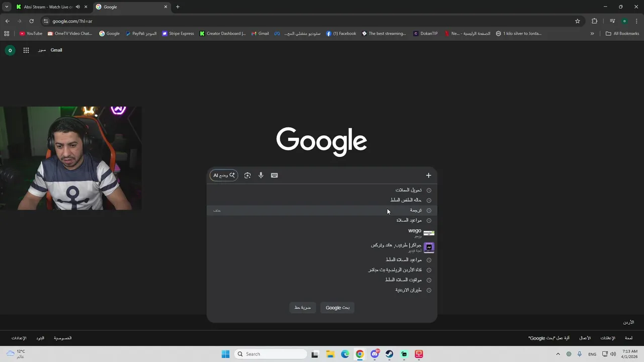Open the Creator Dashboard bookmark

(x=222, y=34)
